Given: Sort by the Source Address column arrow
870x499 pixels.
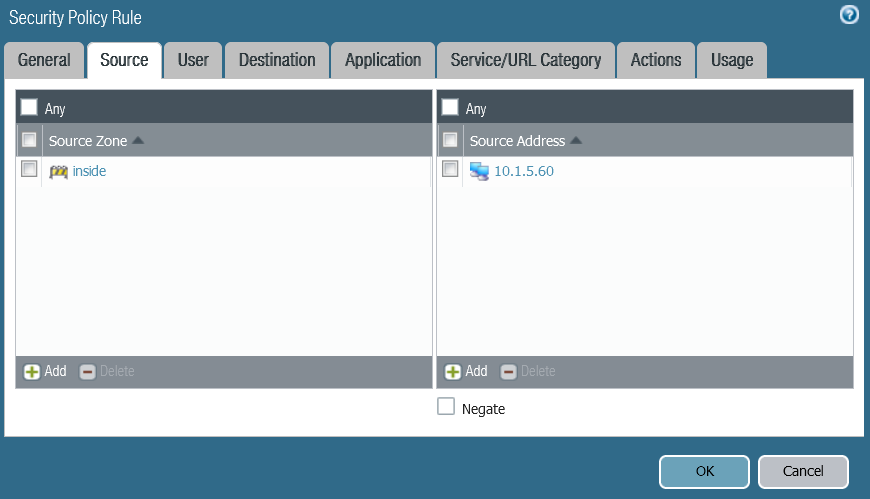Looking at the screenshot, I should [x=576, y=140].
